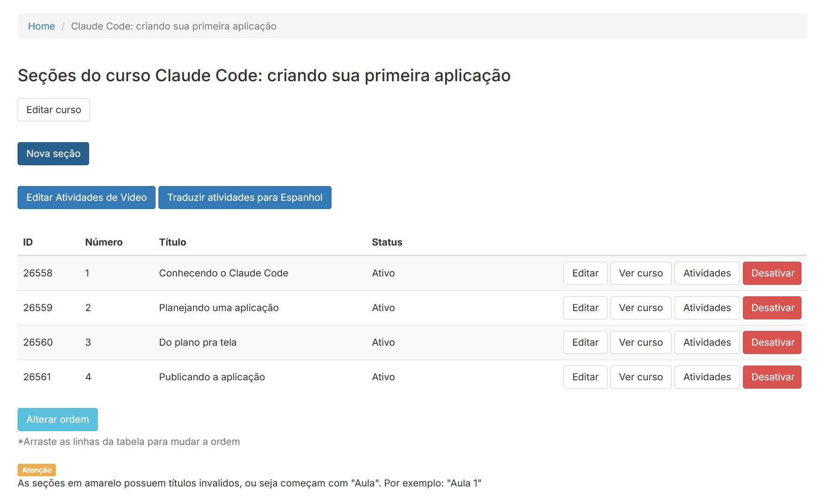Select ID cell 26559
The height and width of the screenshot is (504, 832).
coord(38,308)
